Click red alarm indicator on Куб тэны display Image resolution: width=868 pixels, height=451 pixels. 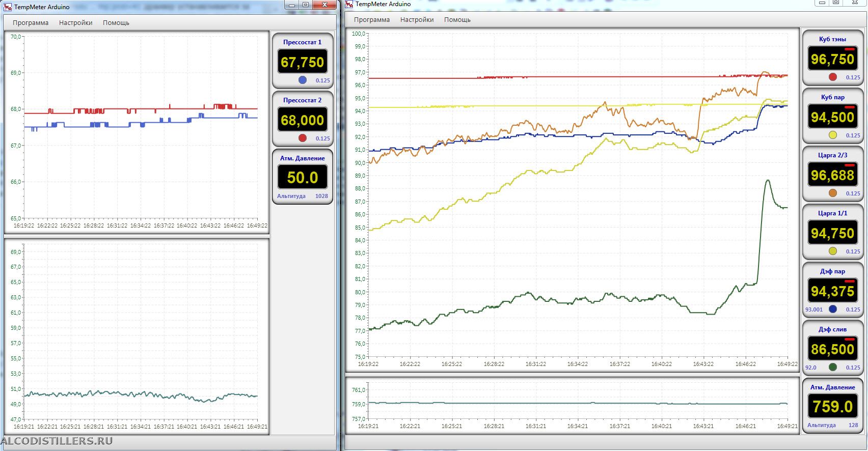(x=850, y=49)
